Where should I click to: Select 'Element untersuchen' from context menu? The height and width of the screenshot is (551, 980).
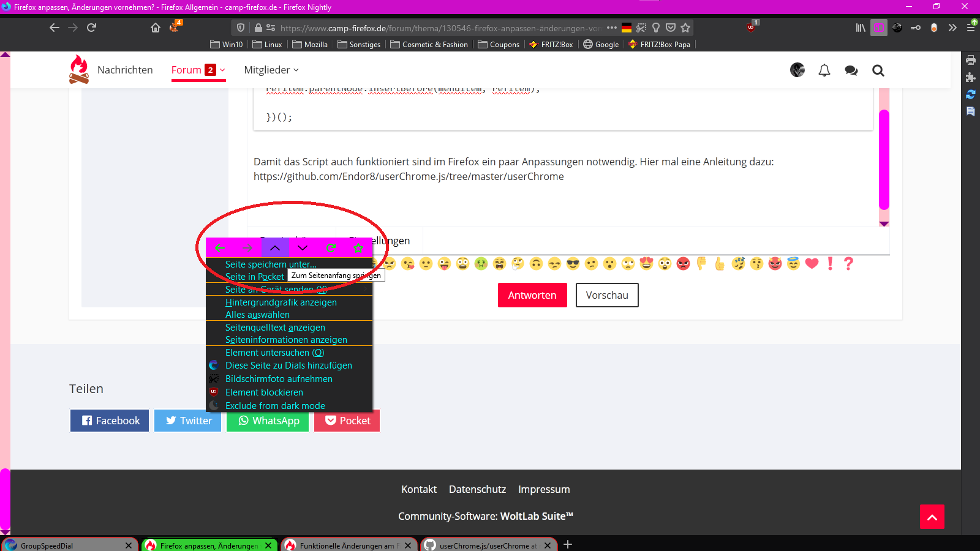[274, 353]
